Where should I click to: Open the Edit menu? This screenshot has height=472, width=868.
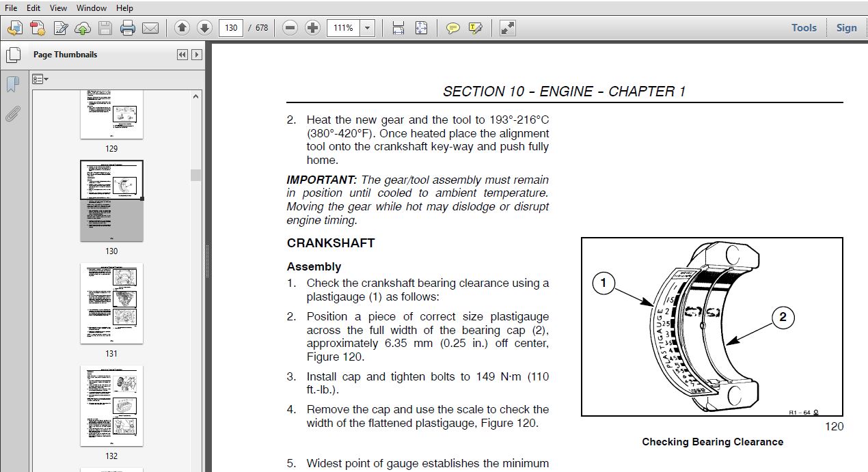(x=33, y=8)
